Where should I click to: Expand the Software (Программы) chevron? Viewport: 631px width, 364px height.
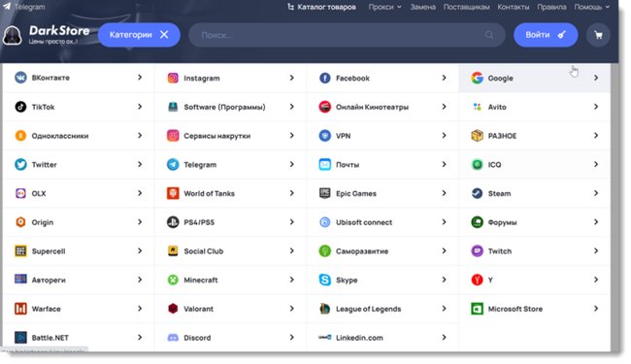[292, 107]
